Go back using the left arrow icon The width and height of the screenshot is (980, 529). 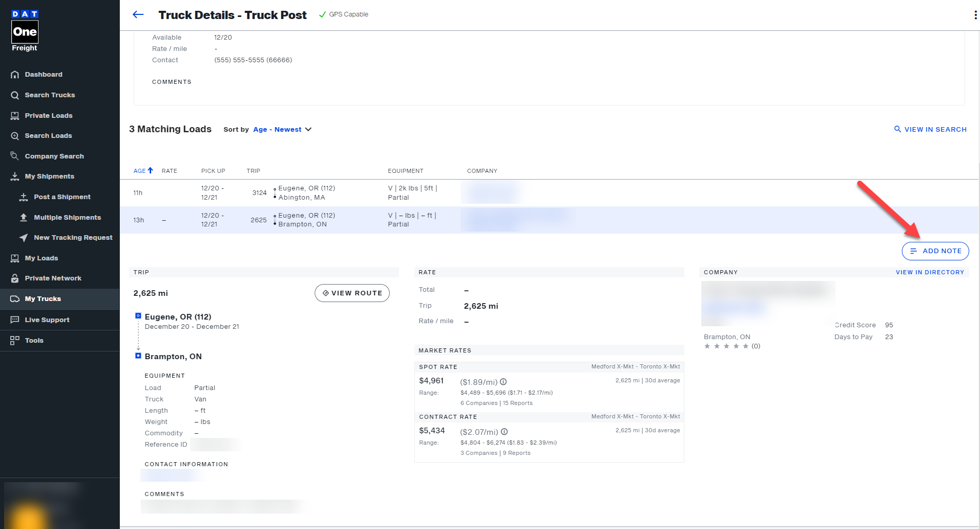(x=138, y=14)
